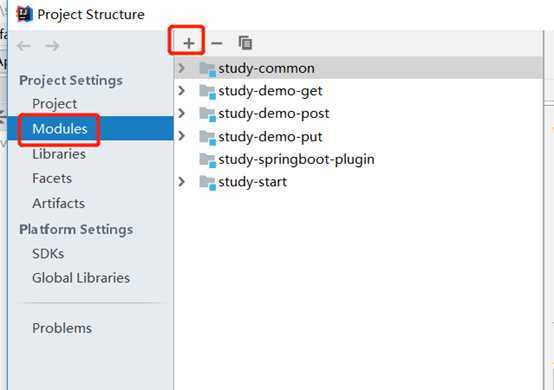Click the IntelliJ logo in the title bar
554x390 pixels.
tap(25, 14)
